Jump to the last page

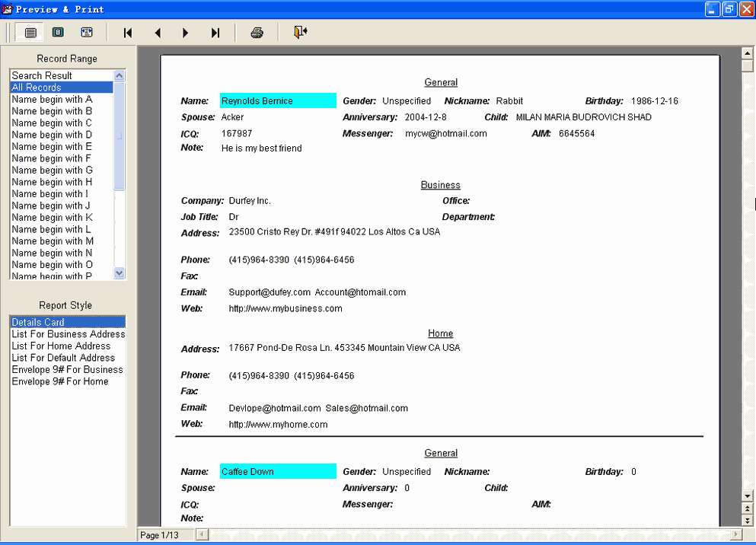pos(215,33)
